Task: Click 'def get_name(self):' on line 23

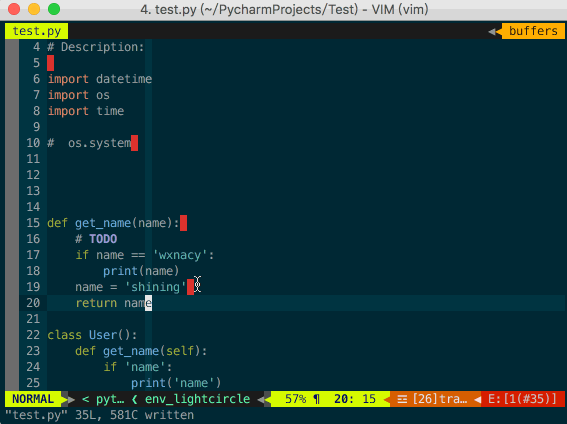Action: coord(141,351)
